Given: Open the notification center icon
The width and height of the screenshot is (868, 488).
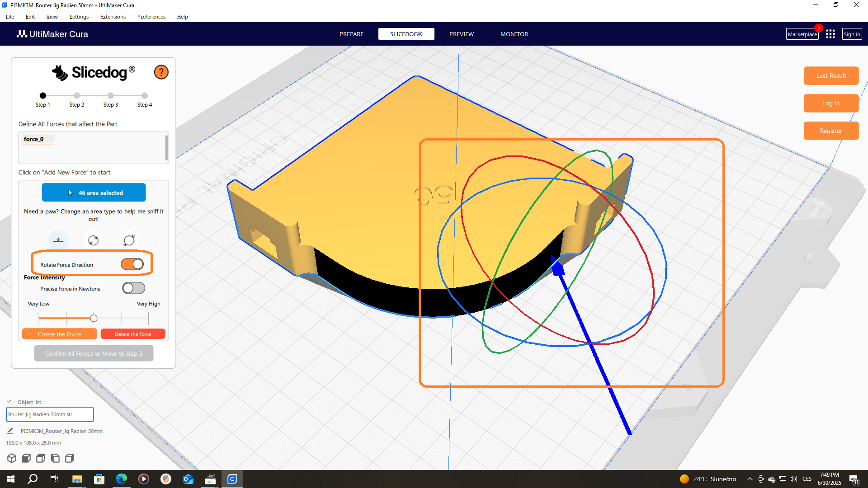Looking at the screenshot, I should [854, 479].
